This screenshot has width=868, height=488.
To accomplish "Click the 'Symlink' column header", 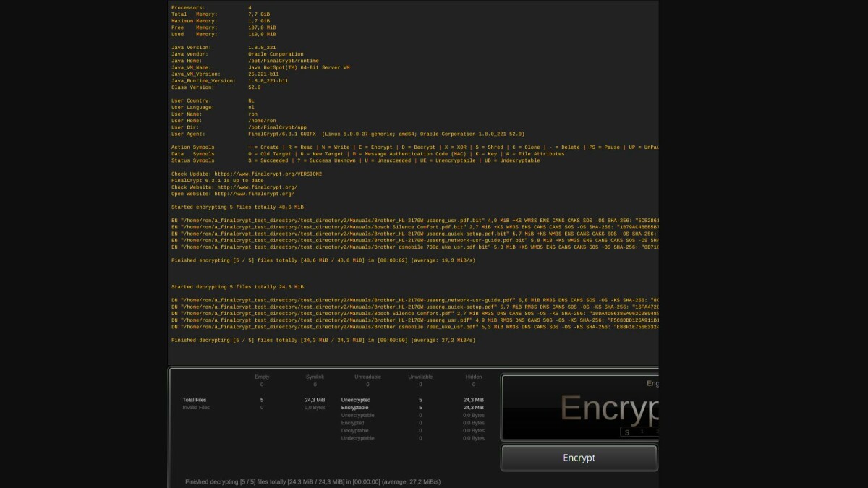I will pos(315,377).
